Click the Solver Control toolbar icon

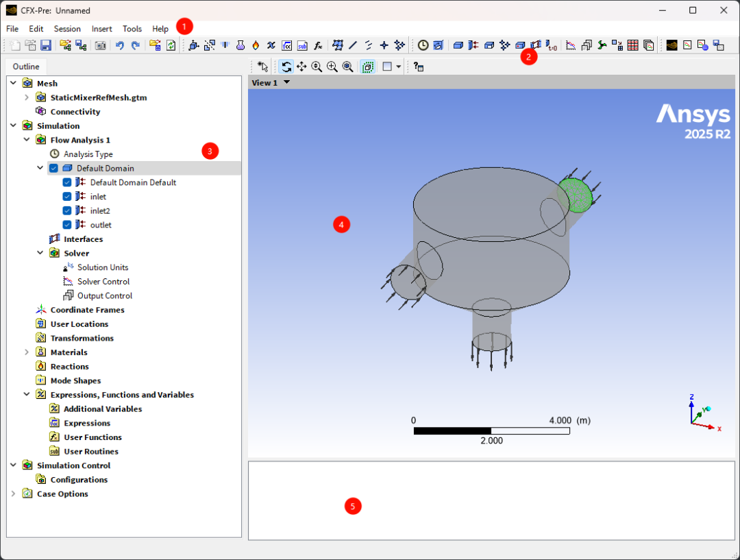(570, 45)
